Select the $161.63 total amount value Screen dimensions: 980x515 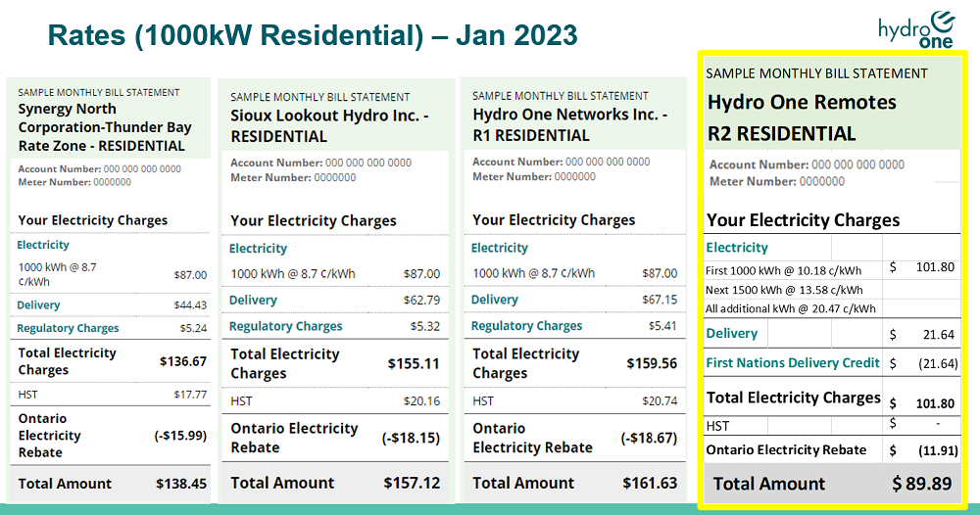[651, 484]
